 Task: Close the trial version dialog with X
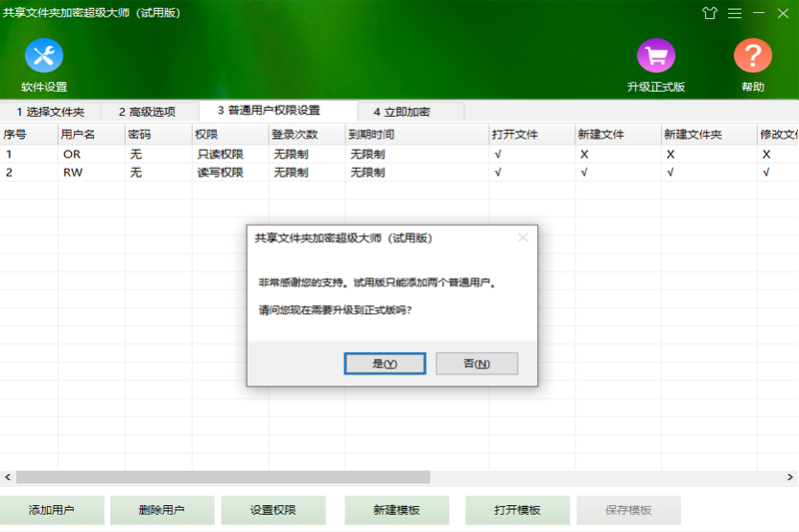(522, 239)
